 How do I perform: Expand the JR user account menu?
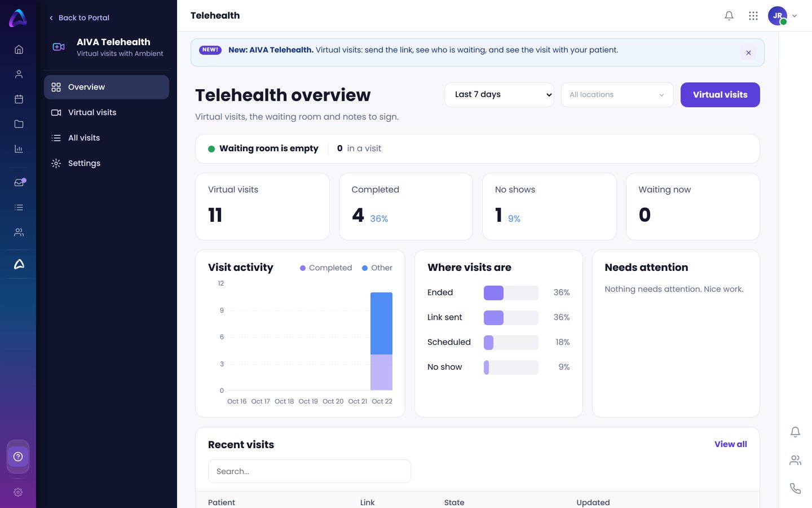click(x=783, y=16)
